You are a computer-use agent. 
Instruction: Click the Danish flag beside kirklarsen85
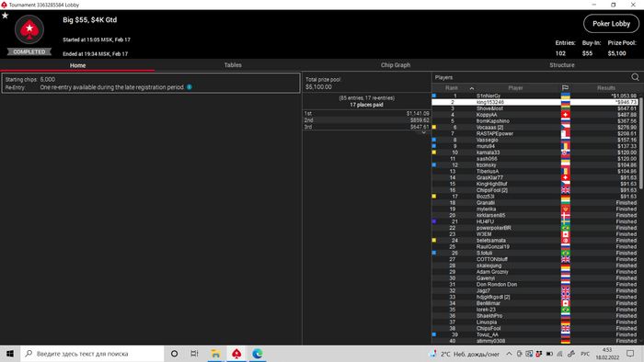coord(566,215)
